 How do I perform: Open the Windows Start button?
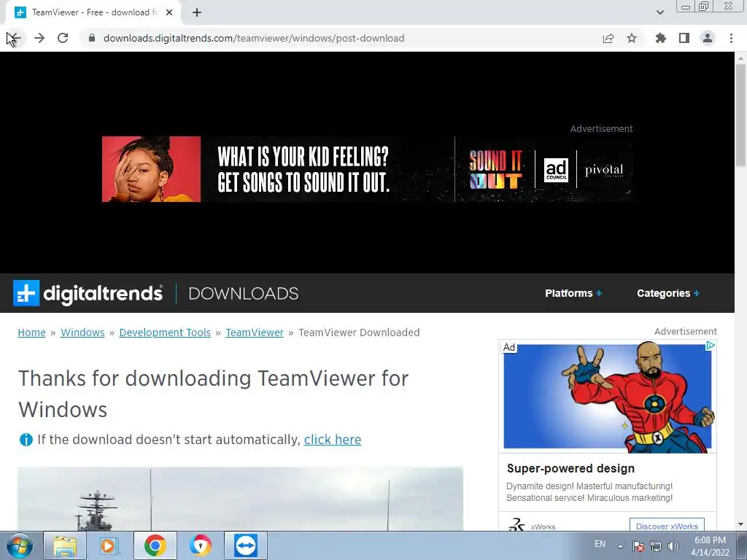point(20,545)
